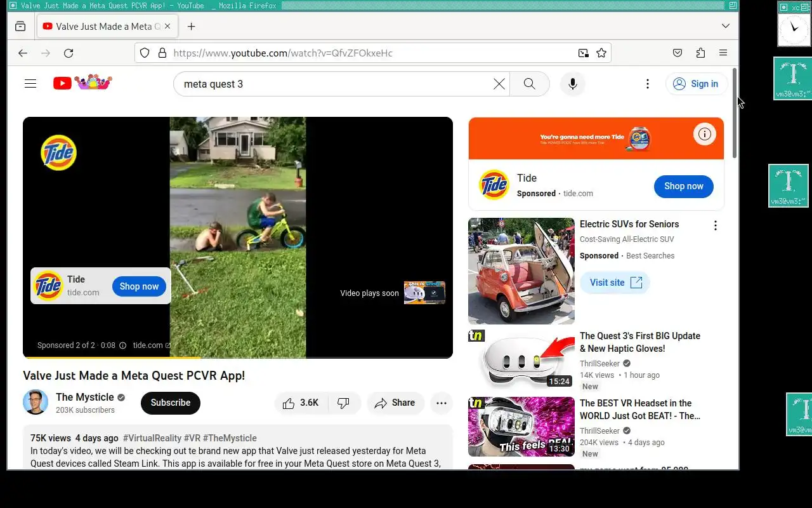
Task: Open a new tab
Action: tap(191, 27)
